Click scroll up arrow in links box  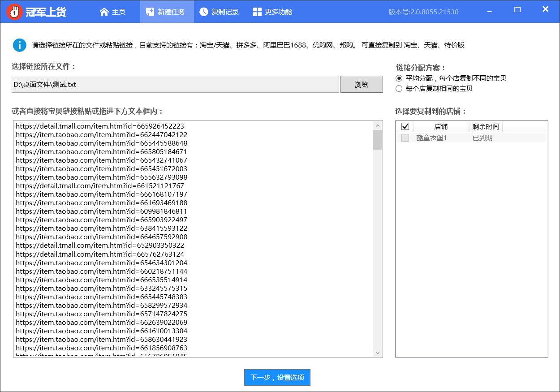(377, 126)
